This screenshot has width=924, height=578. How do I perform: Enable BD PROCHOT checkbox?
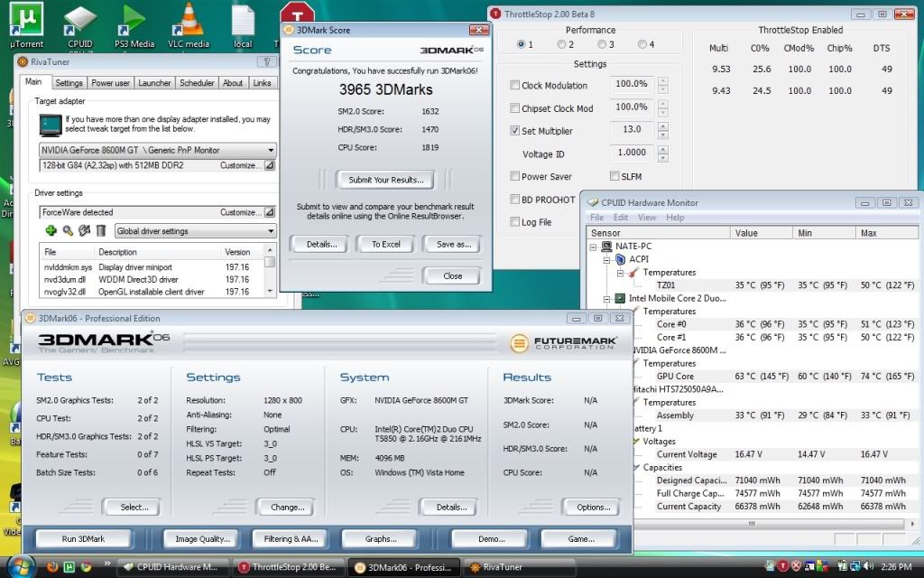tap(514, 200)
